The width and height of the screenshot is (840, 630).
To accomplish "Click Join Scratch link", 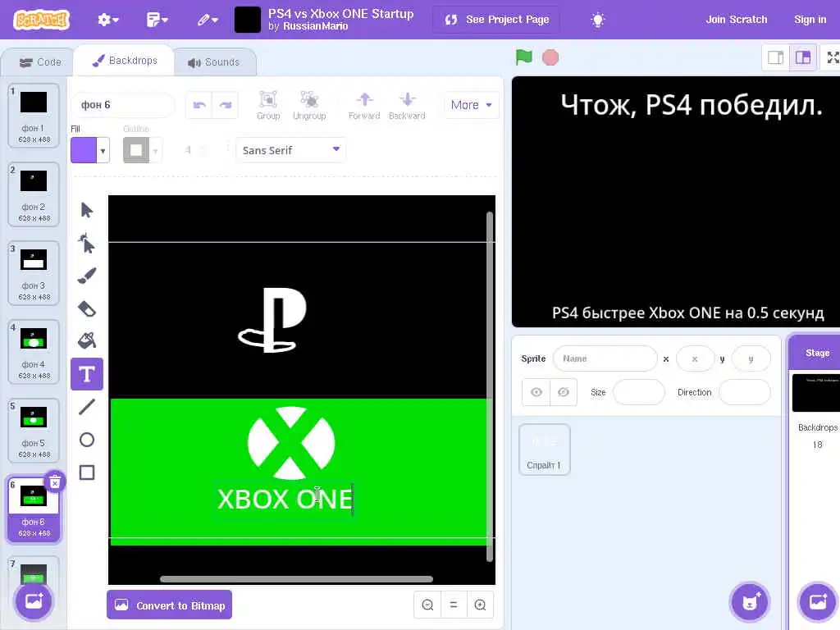I will coord(736,20).
